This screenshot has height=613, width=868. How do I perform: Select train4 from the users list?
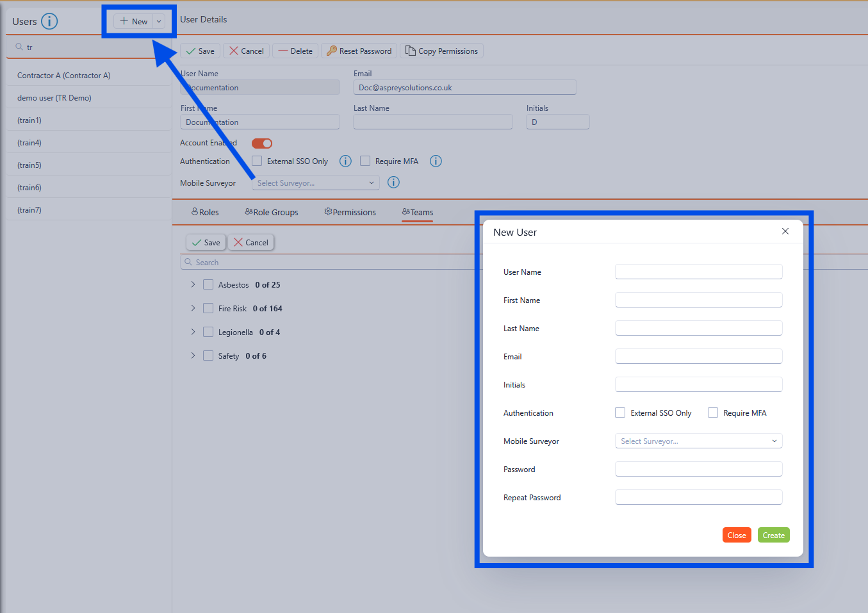[x=29, y=143]
